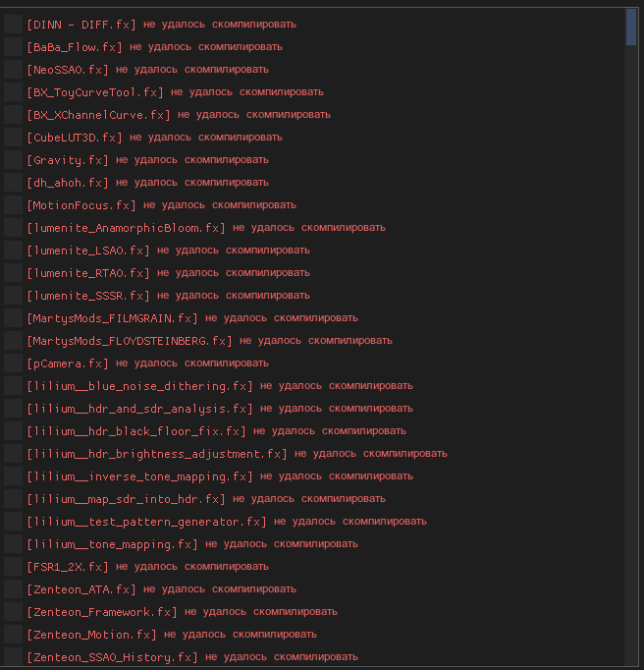Check the lumenite_SSSR.fx box

tap(13, 296)
